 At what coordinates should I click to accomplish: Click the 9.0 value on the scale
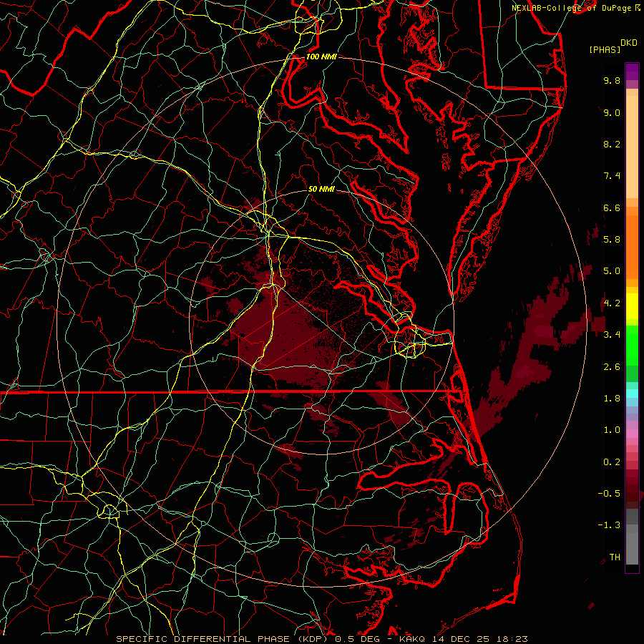[x=612, y=112]
